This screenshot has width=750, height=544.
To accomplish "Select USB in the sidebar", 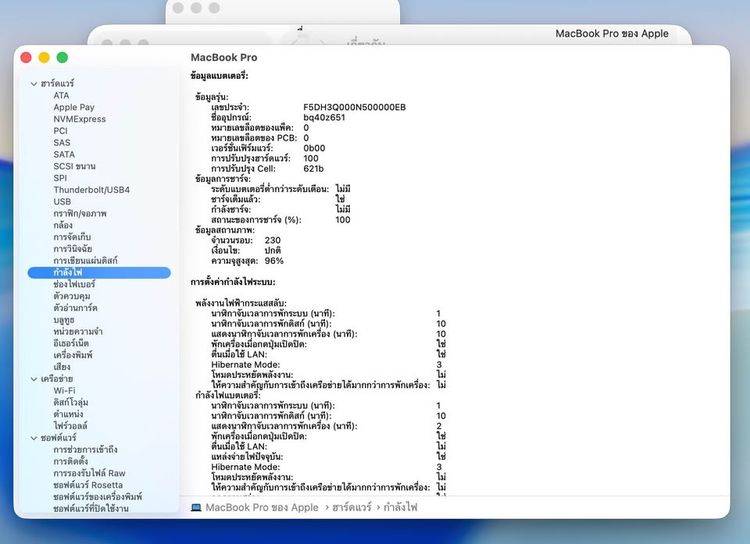I will pyautogui.click(x=62, y=201).
